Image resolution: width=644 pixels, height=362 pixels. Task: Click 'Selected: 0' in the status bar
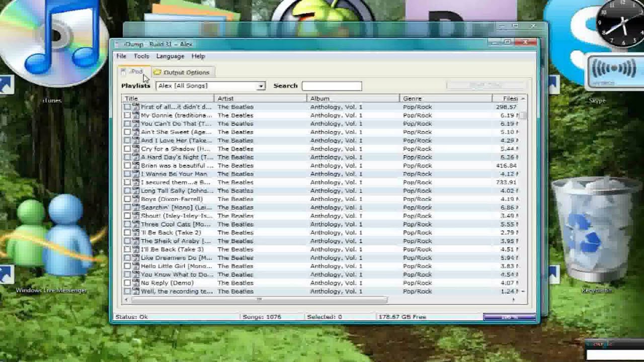[325, 317]
